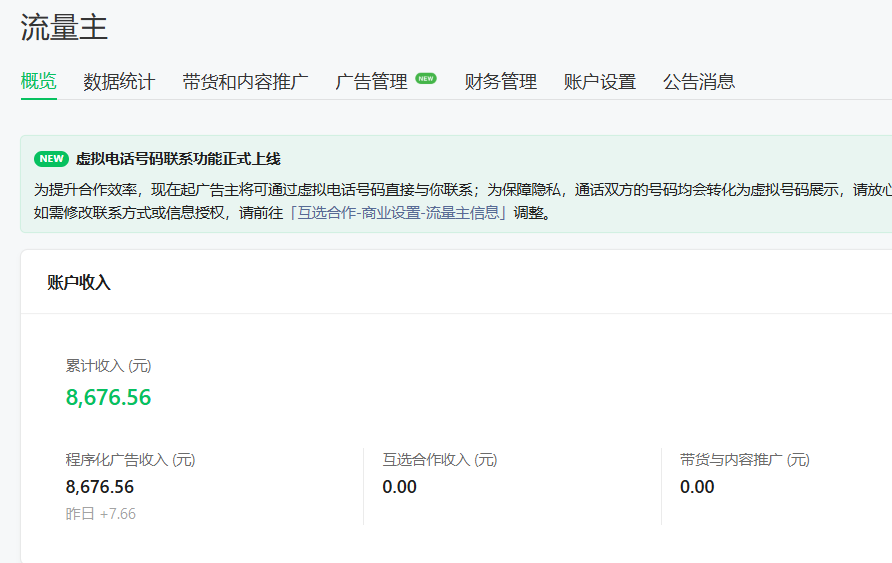Viewport: 892px width, 563px height.
Task: Click the 虚拟电话号码联系功能正式上线 announcement title
Action: 178,159
